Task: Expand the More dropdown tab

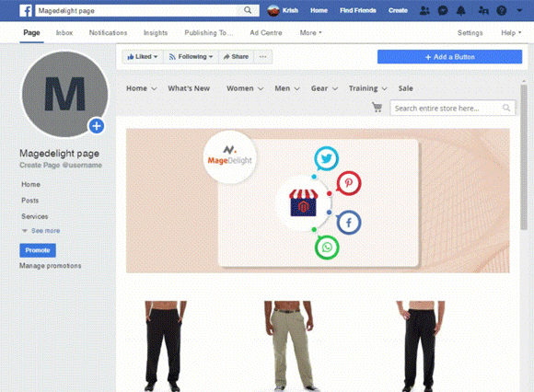Action: 310,33
